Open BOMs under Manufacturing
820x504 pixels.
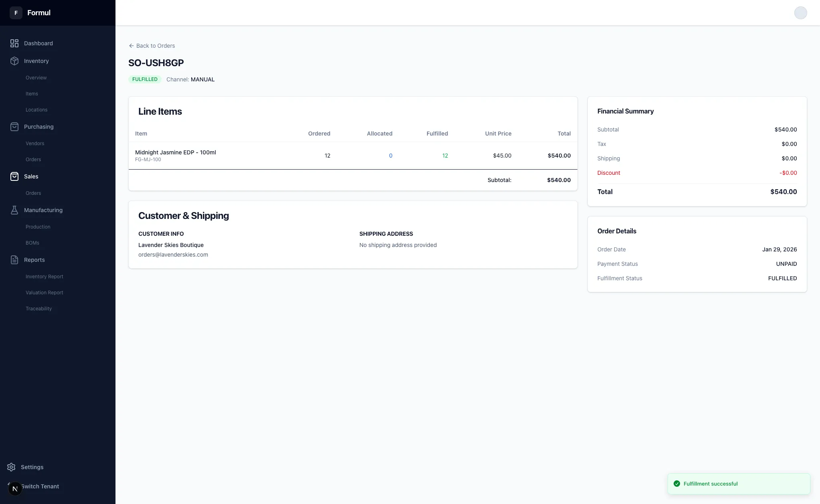click(x=32, y=243)
